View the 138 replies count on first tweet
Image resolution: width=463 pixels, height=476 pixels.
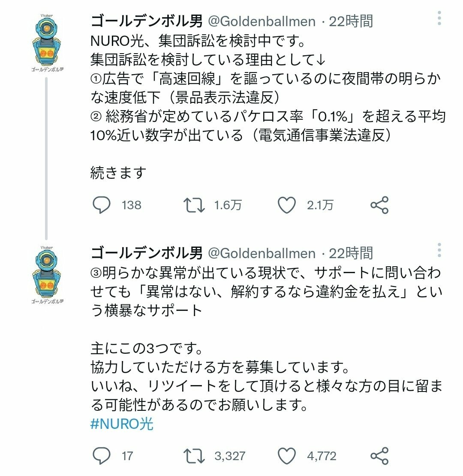[x=131, y=205]
